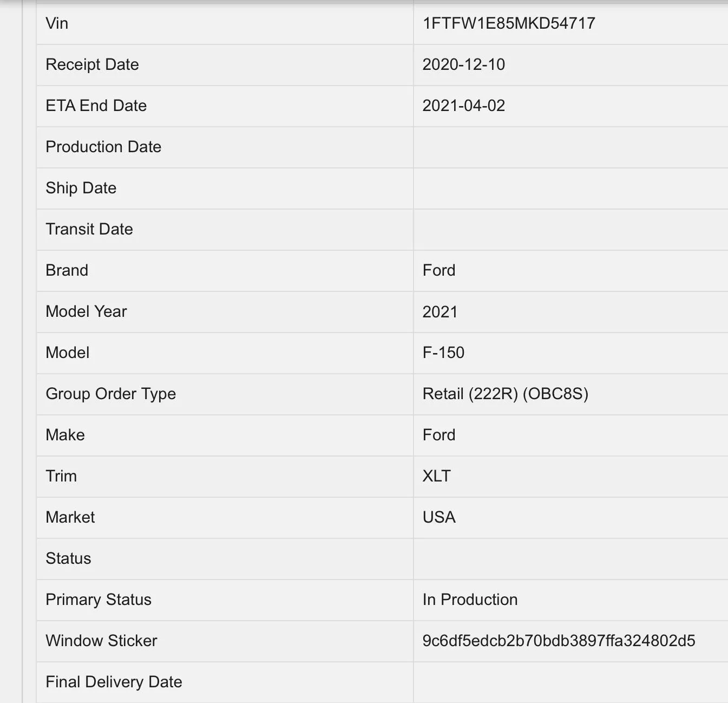Screen dimensions: 728x703
Task: Click the Primary Status label
Action: (x=99, y=600)
